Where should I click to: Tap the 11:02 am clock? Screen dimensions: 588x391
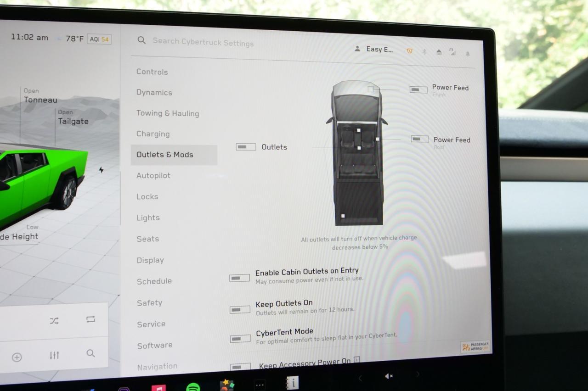29,37
